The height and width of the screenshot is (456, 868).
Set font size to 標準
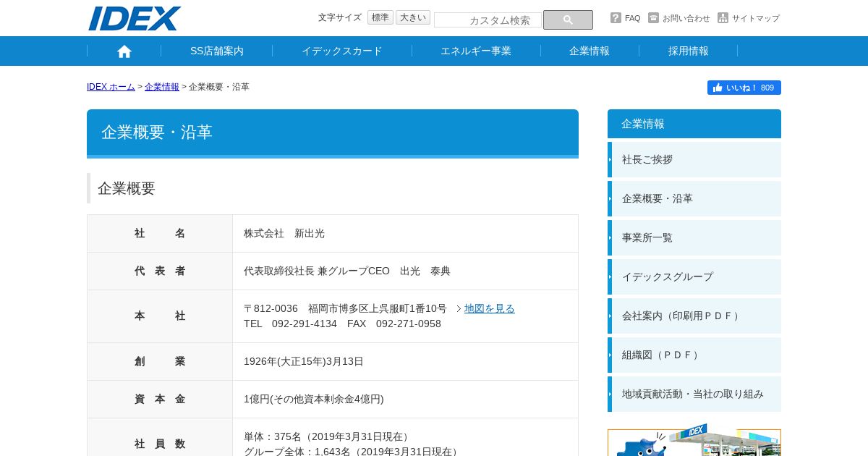[380, 17]
